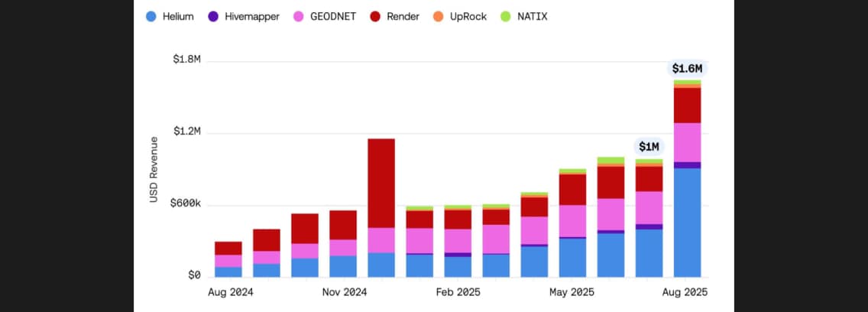Select the blue Helium segment of Aug 2025 bar
The height and width of the screenshot is (312, 868).
(687, 222)
